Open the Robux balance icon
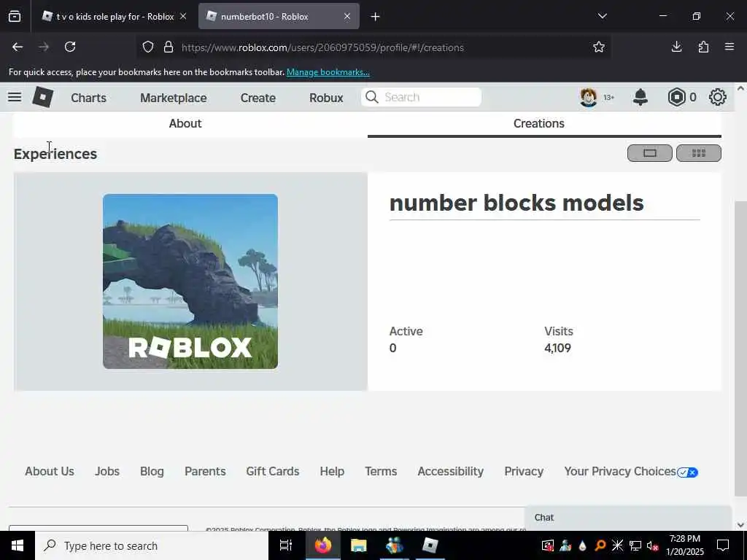747x560 pixels. 676,97
